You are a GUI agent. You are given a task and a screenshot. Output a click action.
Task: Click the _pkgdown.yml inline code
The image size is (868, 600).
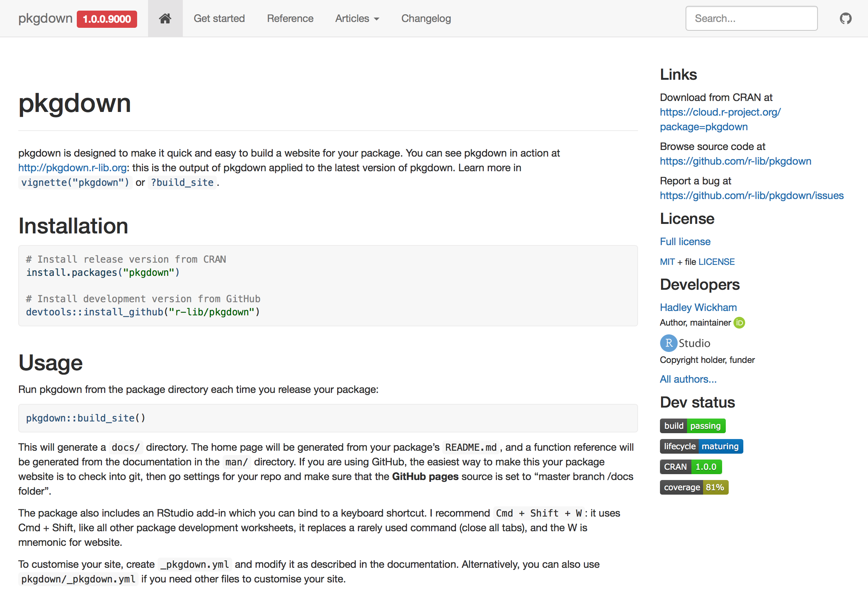(x=195, y=564)
